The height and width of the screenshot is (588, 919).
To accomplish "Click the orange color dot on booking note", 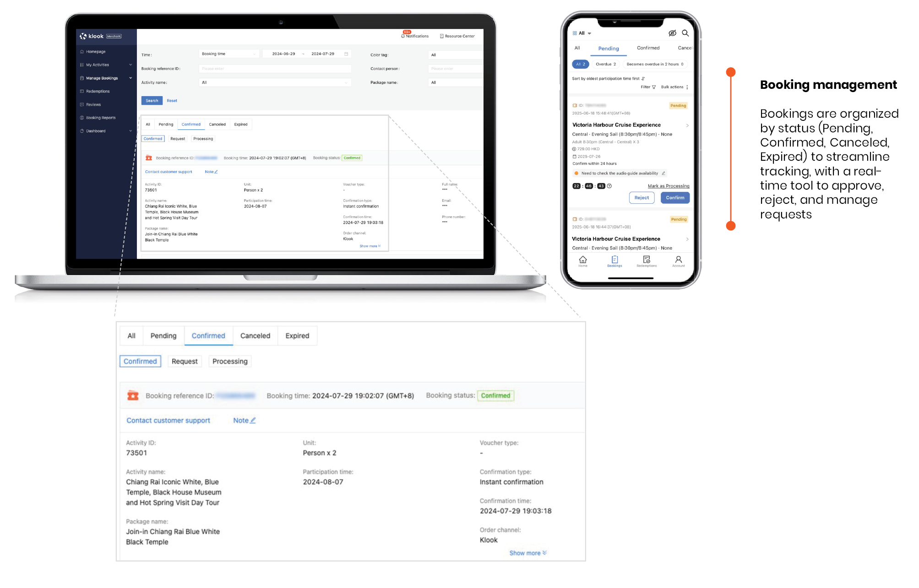I will coord(576,173).
